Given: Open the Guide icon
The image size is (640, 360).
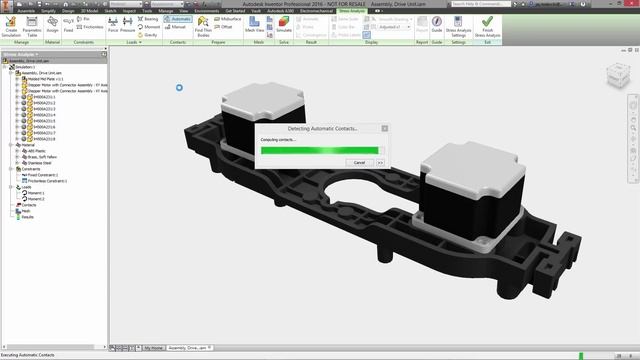Looking at the screenshot, I should point(437,25).
